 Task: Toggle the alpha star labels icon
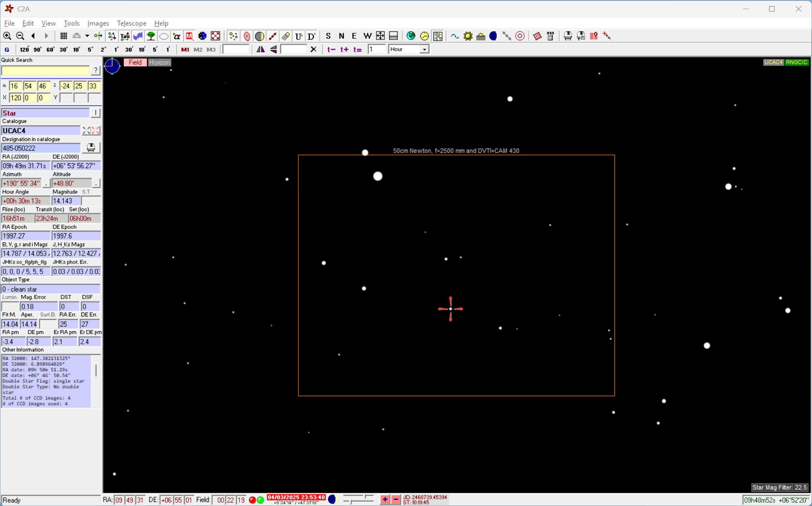(x=177, y=36)
